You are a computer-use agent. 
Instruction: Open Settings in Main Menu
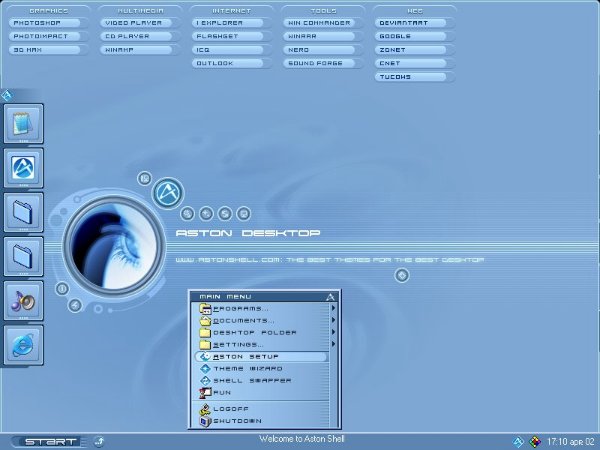(263, 344)
